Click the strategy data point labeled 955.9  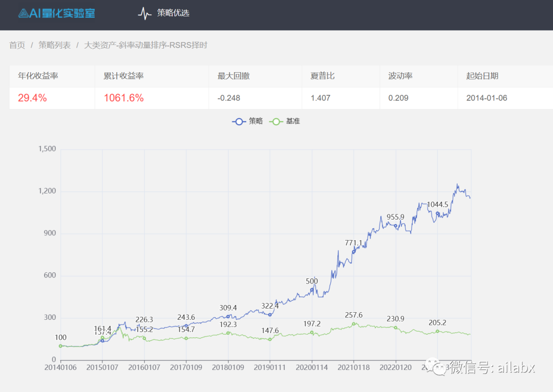396,226
